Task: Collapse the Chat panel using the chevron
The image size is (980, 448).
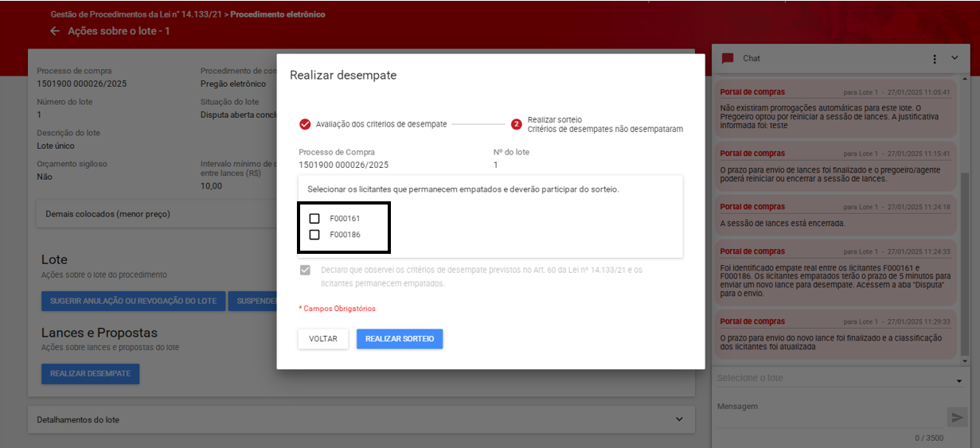Action: tap(955, 58)
